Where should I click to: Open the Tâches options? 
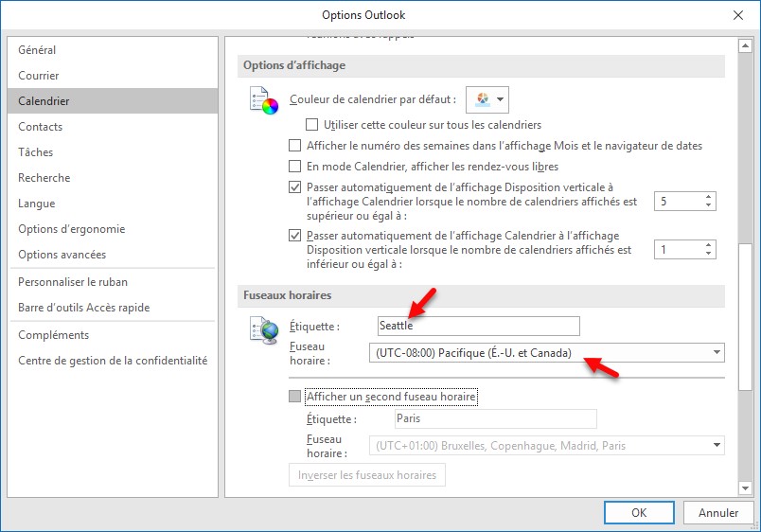(x=113, y=152)
